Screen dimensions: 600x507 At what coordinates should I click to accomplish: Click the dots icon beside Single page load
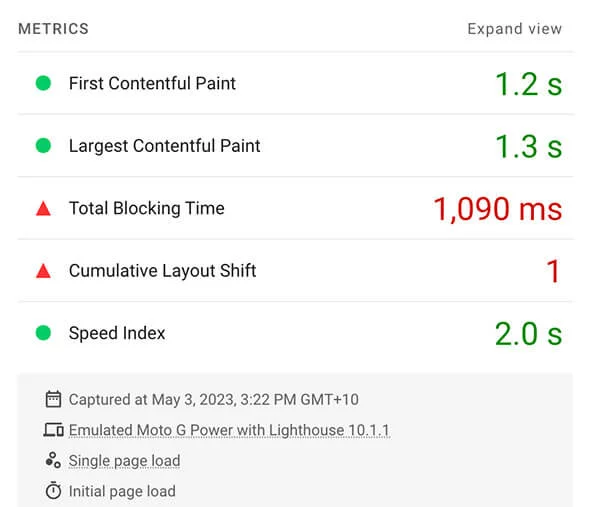[x=53, y=460]
